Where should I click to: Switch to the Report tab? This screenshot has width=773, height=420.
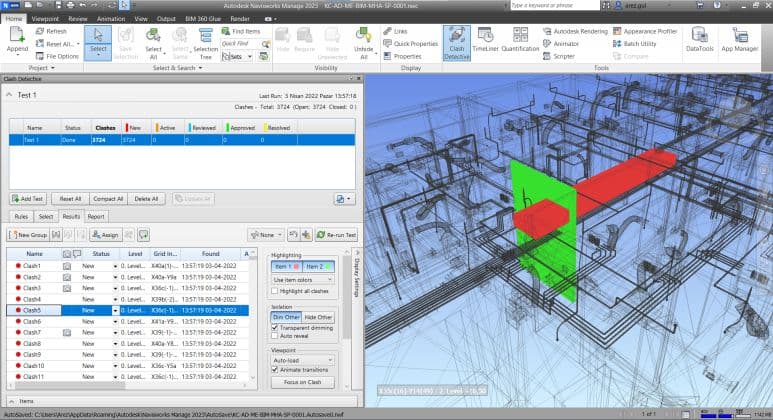(x=96, y=216)
